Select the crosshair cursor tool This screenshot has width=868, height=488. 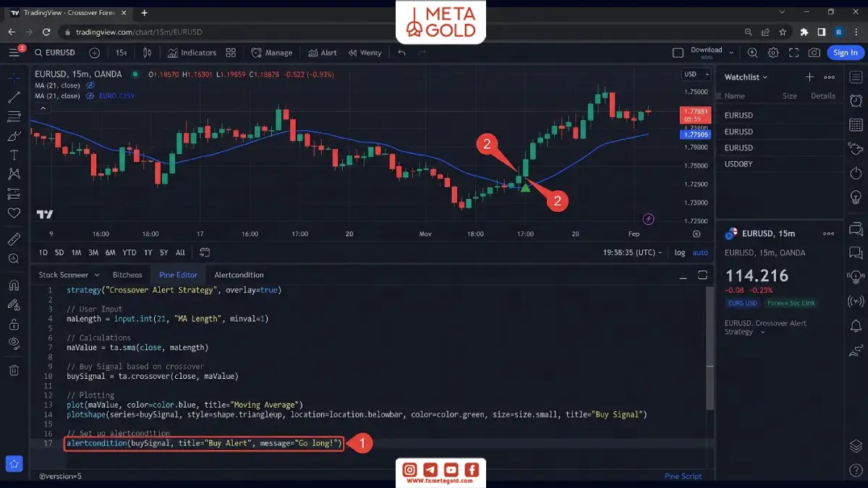point(14,77)
